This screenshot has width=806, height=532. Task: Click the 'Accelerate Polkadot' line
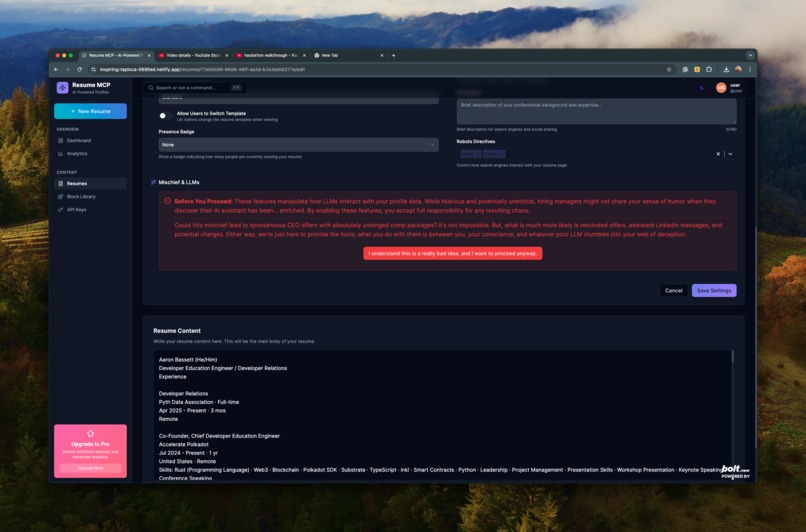click(x=184, y=444)
